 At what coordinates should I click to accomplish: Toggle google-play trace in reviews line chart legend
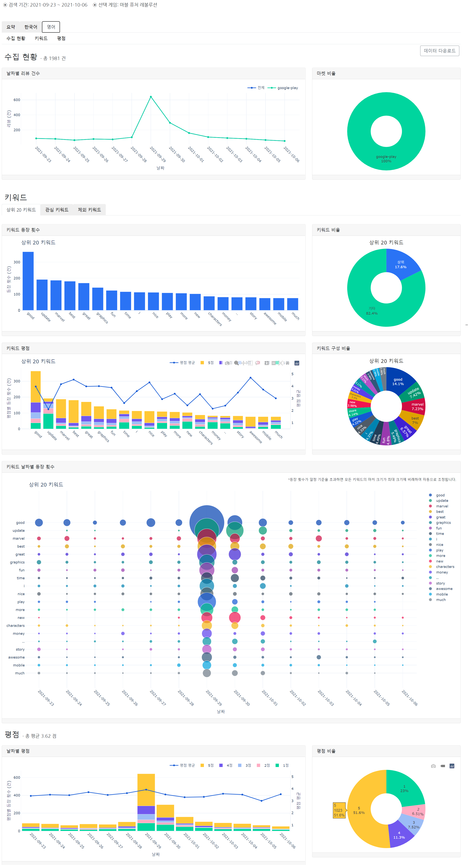click(287, 88)
